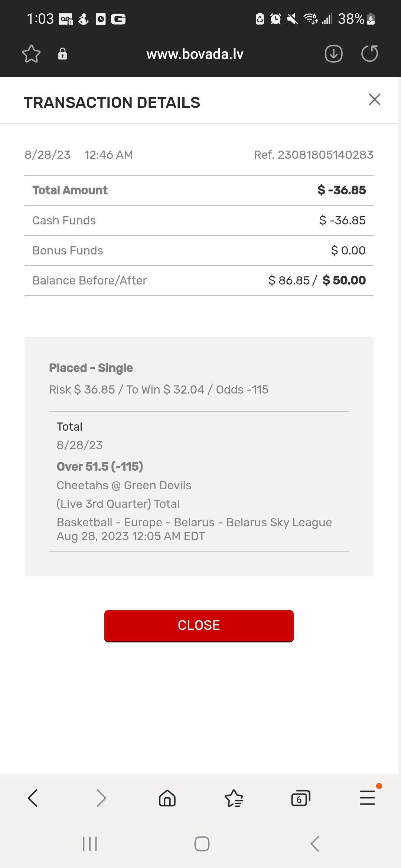Tap the browser forward arrow
This screenshot has width=401, height=868.
pos(101,798)
